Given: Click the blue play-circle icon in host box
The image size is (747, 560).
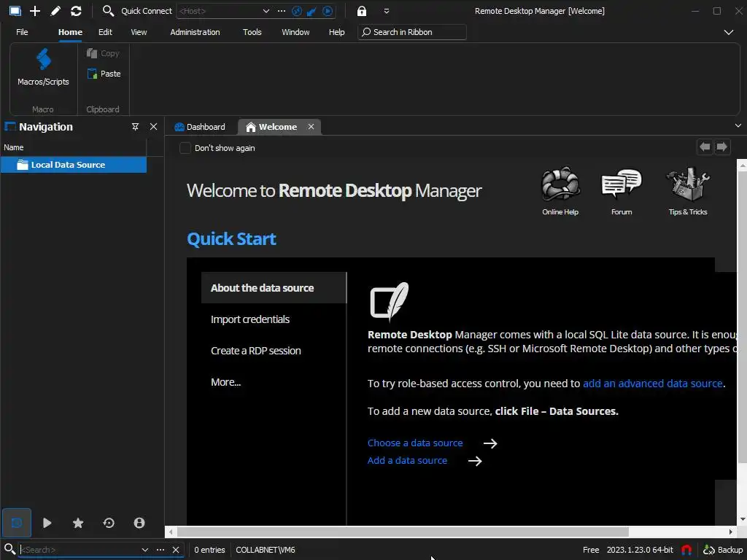Looking at the screenshot, I should point(328,11).
